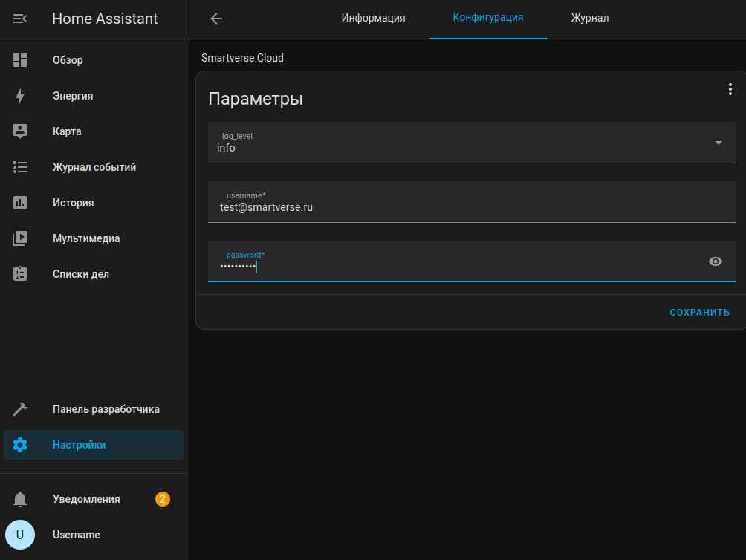Click the event log list icon
This screenshot has width=746, height=560.
tap(20, 167)
